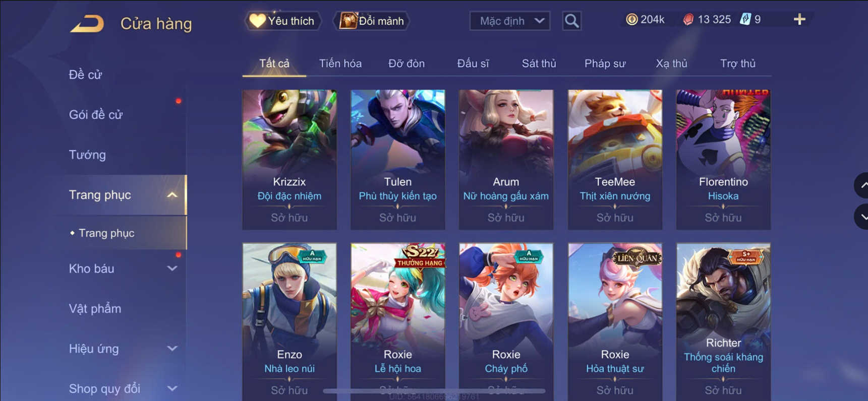The height and width of the screenshot is (401, 868).
Task: Open the Gói đề cử sidebar item
Action: (96, 115)
